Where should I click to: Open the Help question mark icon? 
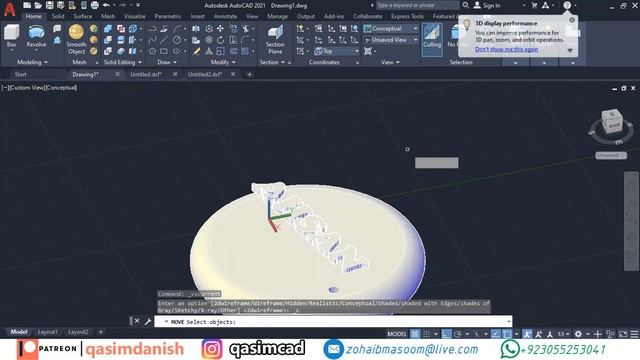pyautogui.click(x=567, y=5)
